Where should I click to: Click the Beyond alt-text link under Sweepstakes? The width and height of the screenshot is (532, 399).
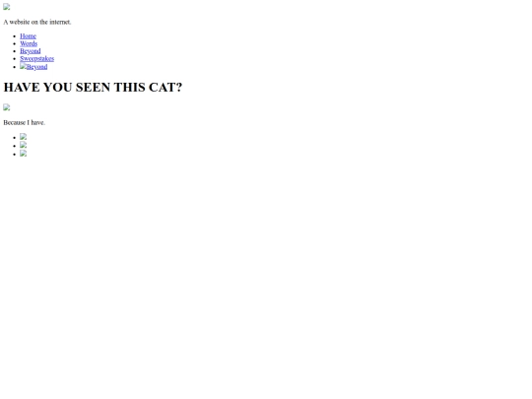coord(37,67)
